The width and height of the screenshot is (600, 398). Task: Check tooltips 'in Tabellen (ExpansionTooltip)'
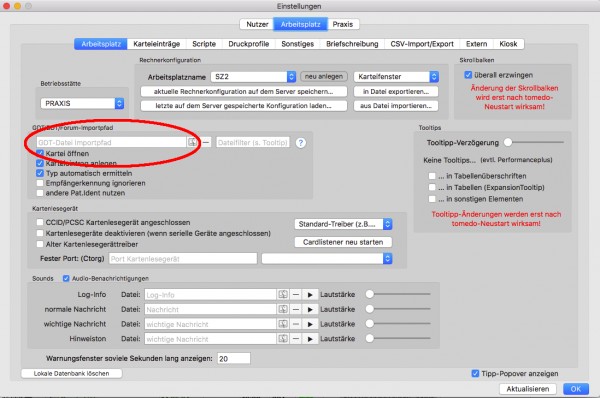[x=432, y=188]
